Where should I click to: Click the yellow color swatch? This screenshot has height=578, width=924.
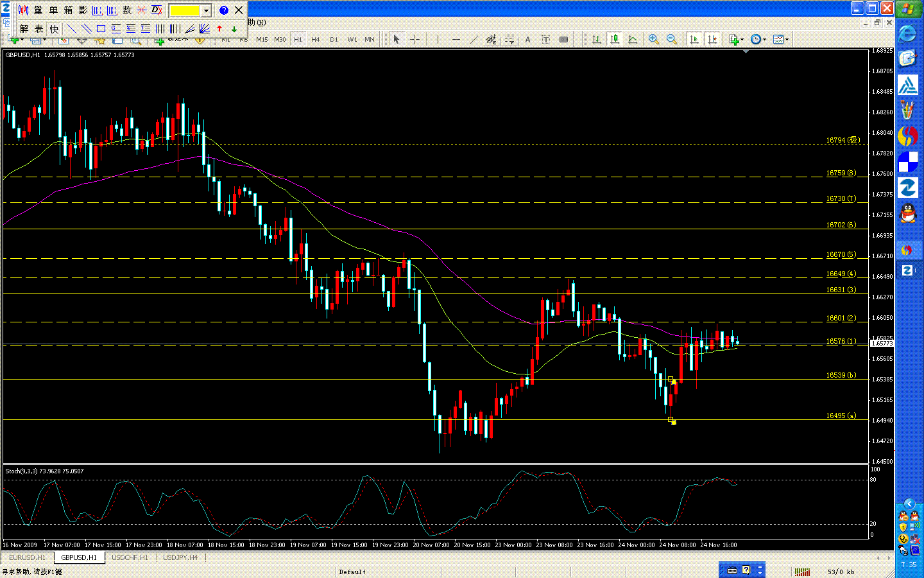185,11
